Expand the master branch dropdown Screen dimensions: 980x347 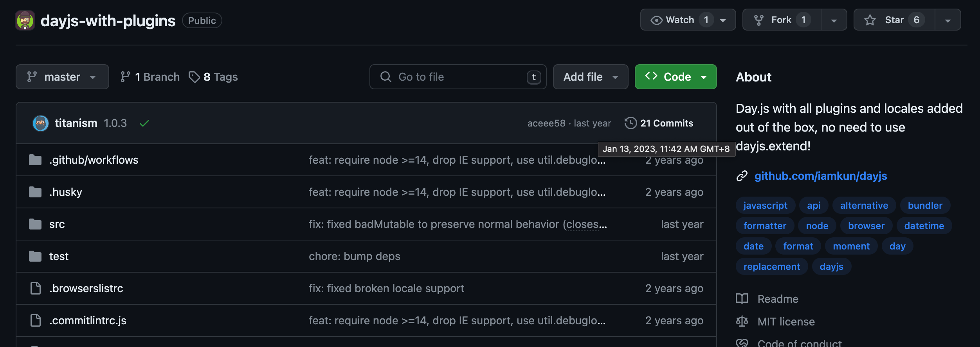[62, 77]
